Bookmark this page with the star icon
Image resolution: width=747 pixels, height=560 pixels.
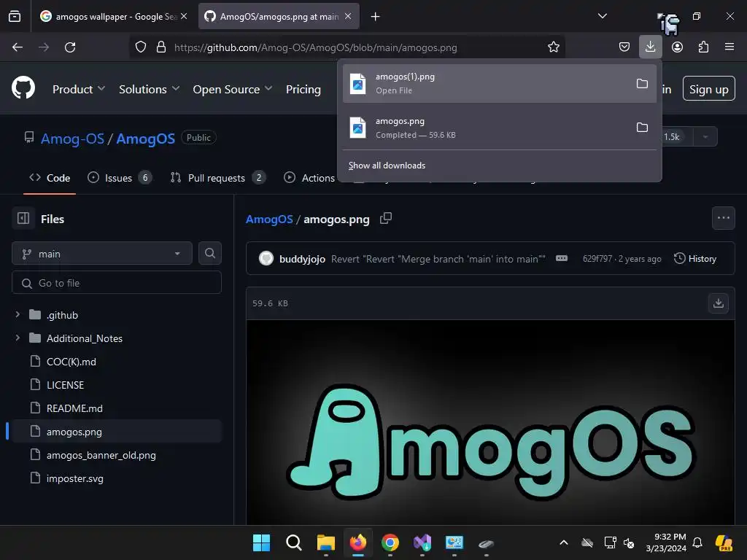click(553, 47)
